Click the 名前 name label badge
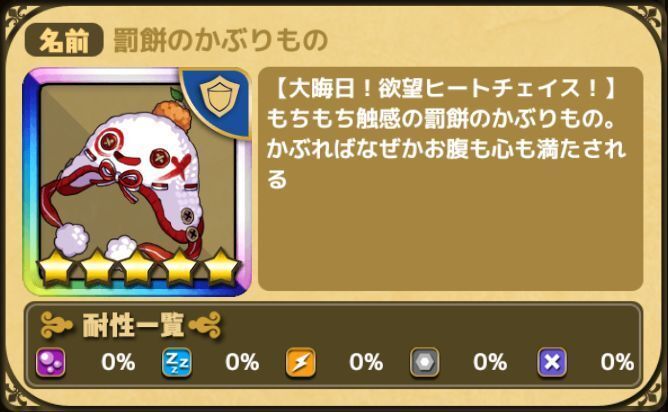 [64, 40]
